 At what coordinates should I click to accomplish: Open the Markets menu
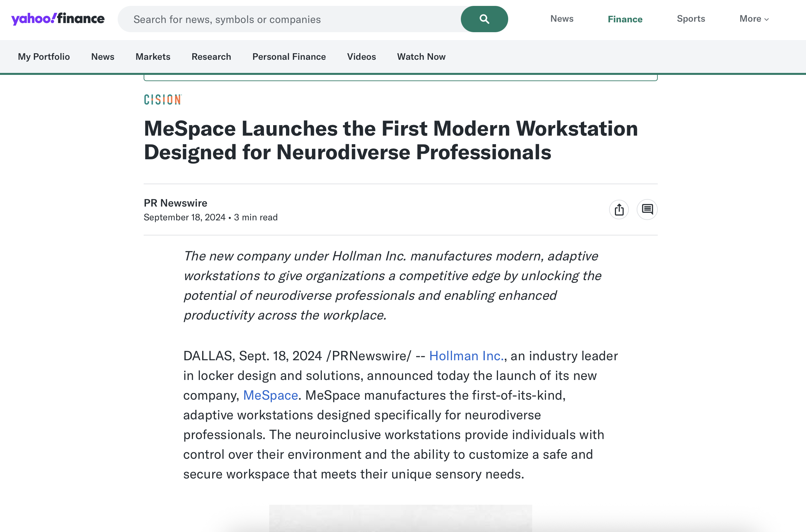[x=153, y=57]
